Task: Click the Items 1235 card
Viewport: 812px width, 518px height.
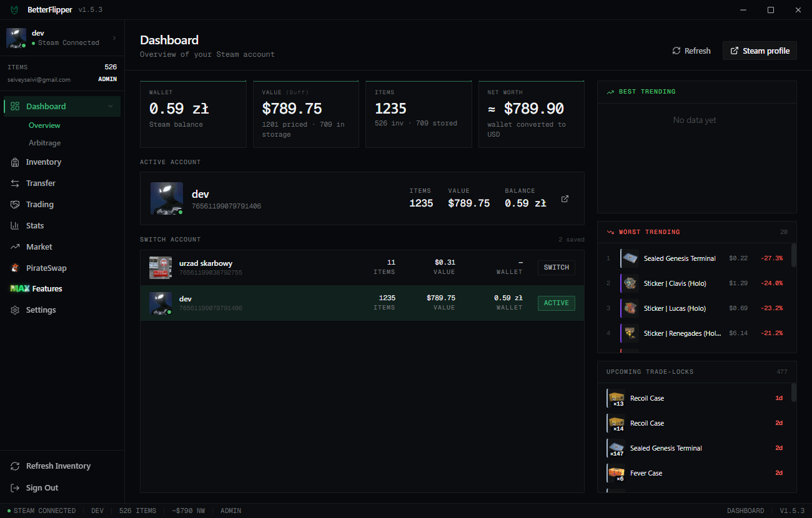Action: [x=418, y=114]
